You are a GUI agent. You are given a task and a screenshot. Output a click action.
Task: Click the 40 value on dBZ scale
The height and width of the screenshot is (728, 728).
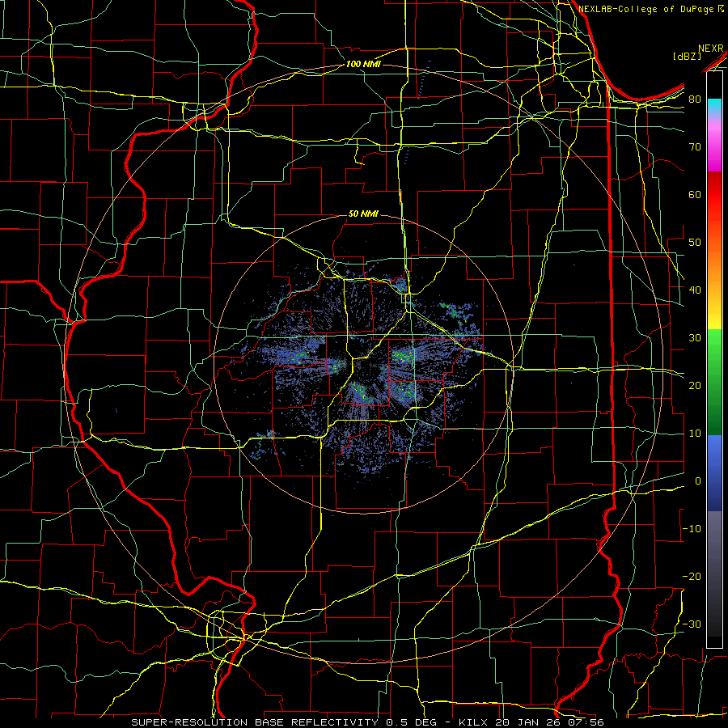[x=695, y=290]
